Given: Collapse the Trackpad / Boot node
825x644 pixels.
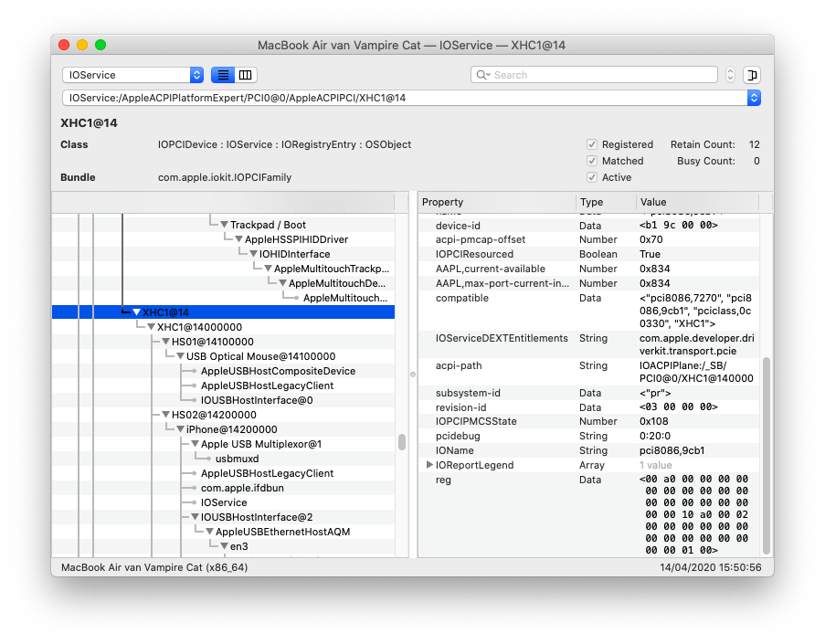Looking at the screenshot, I should point(225,225).
